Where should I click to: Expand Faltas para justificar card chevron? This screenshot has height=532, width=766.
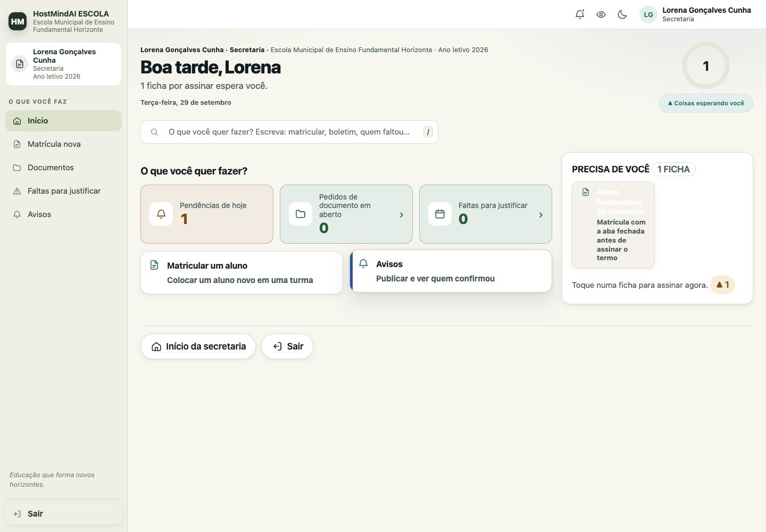[540, 215]
